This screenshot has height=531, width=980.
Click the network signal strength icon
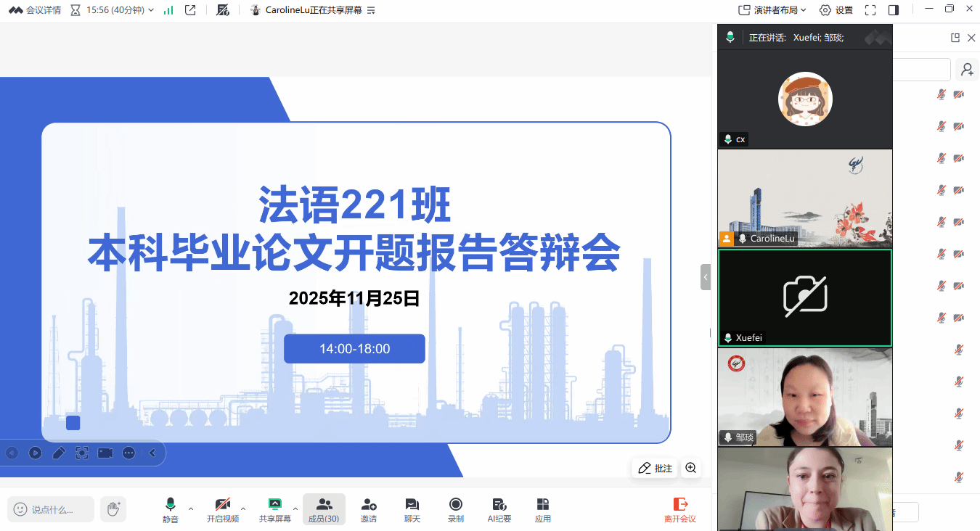pos(168,10)
